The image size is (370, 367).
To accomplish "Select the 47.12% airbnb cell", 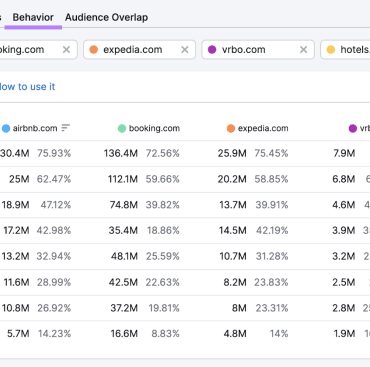I will coord(56,205).
